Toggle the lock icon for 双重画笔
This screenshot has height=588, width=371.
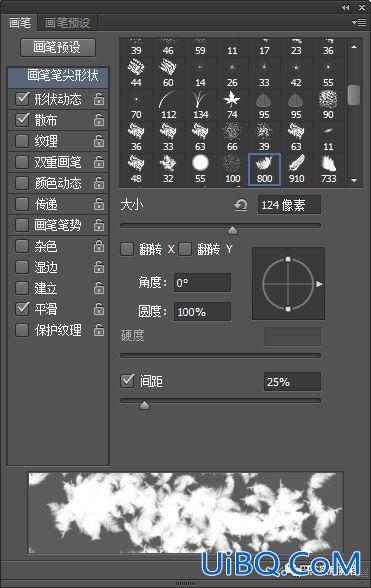click(x=99, y=162)
